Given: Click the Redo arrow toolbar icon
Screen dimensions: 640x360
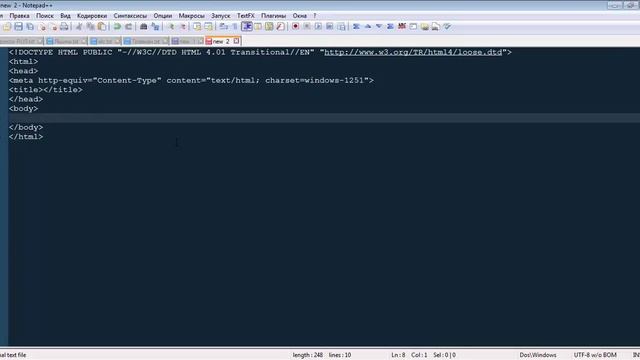Looking at the screenshot, I should [x=129, y=27].
